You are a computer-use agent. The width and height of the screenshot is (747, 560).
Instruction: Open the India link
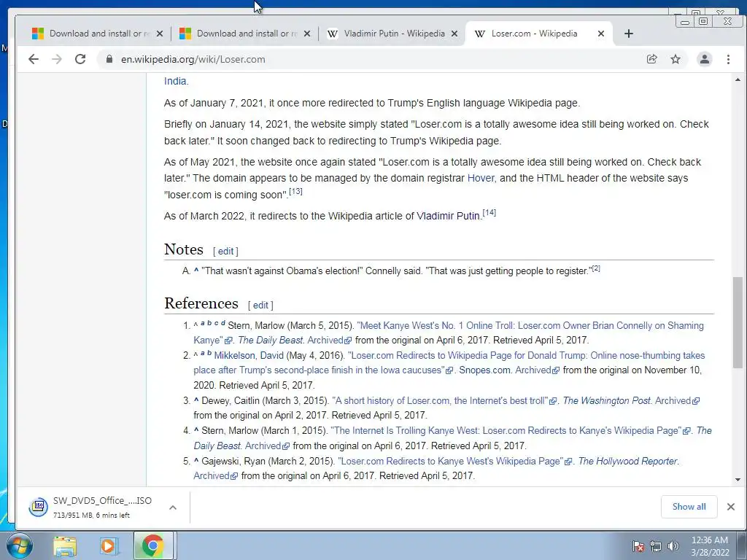point(175,81)
